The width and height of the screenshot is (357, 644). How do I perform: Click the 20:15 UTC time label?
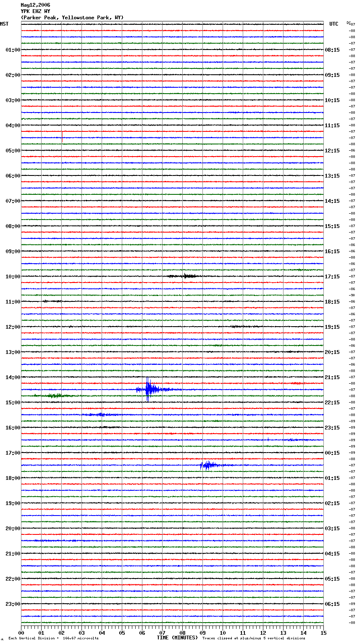point(332,352)
